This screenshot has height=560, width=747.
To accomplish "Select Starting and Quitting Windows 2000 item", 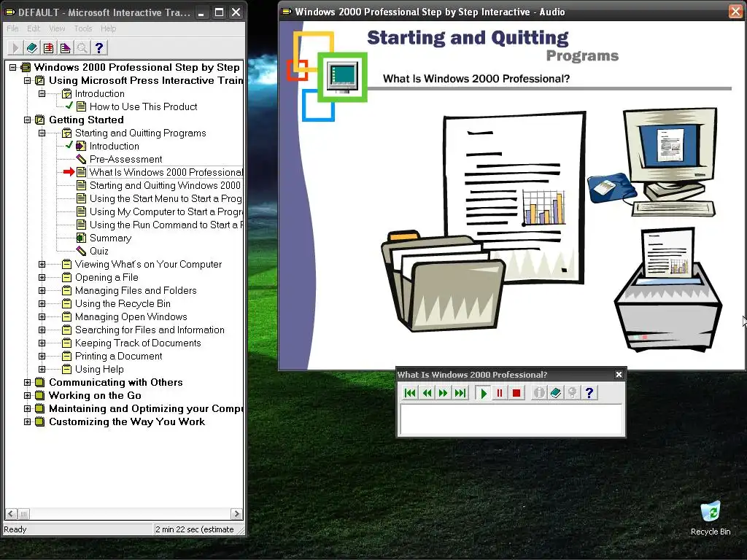I will pos(165,185).
